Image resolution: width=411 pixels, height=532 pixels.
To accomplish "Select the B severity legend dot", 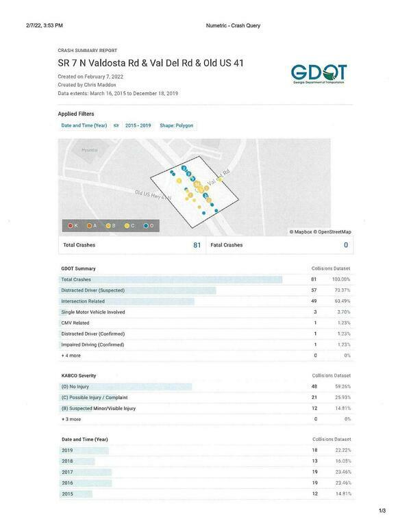I will click(x=108, y=226).
